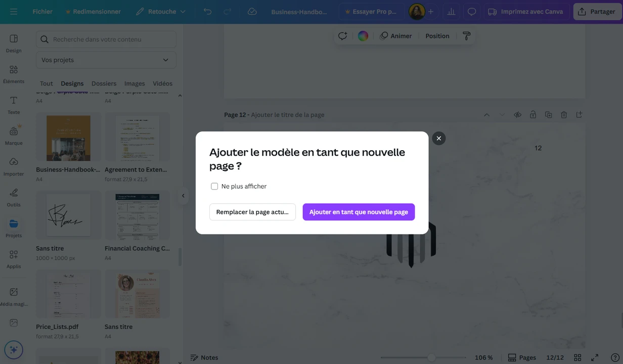Open the Notes panel

pyautogui.click(x=204, y=357)
